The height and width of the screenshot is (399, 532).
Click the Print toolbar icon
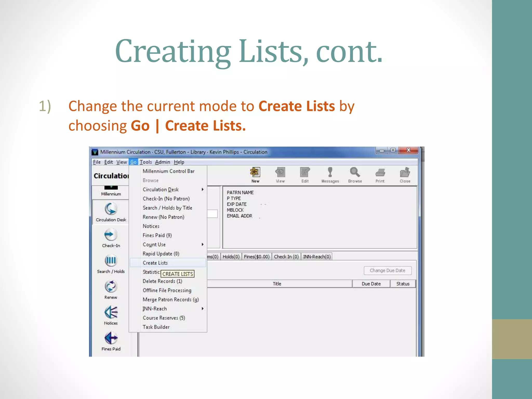(x=380, y=175)
